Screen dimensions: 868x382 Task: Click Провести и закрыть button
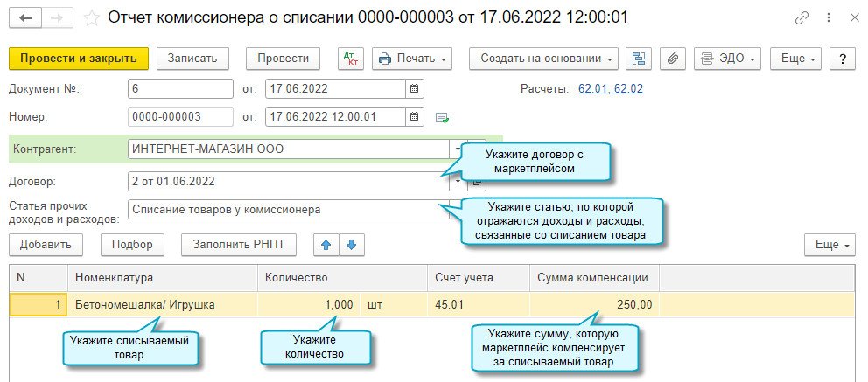[x=79, y=59]
